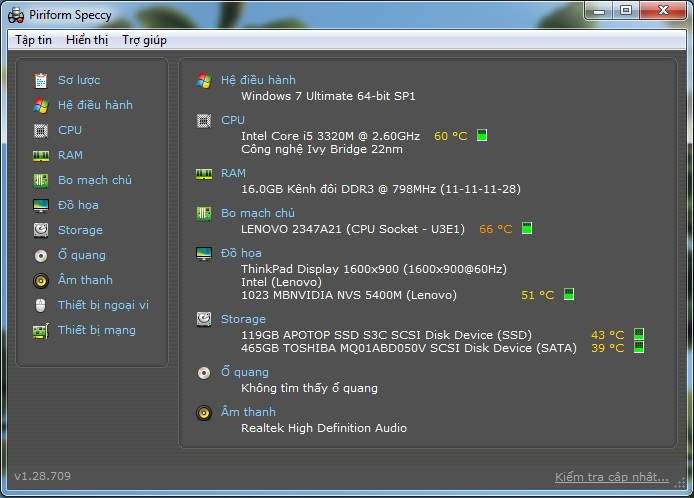This screenshot has height=498, width=694.
Task: Click the Sơ lược clipboard icon in sidebar
Action: pos(41,80)
